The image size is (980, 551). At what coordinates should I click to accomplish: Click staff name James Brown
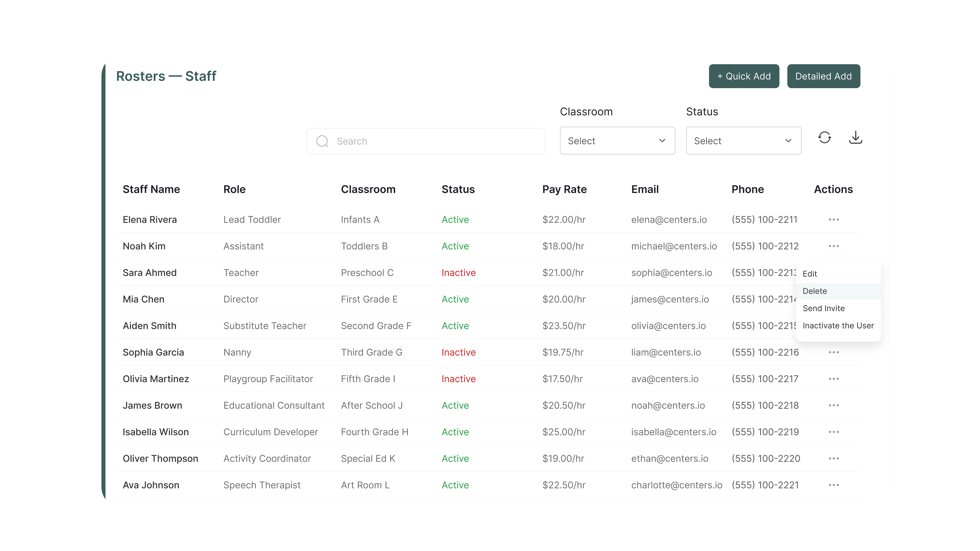[152, 406]
